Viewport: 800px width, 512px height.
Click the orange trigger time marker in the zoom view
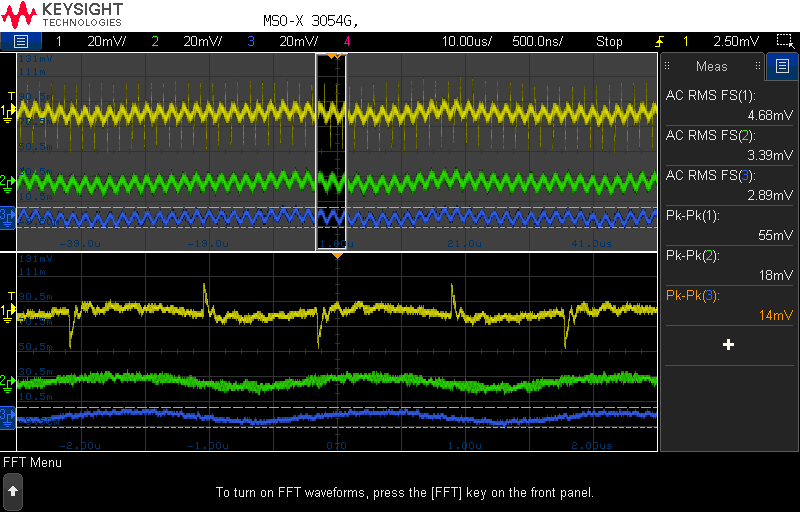click(x=337, y=255)
